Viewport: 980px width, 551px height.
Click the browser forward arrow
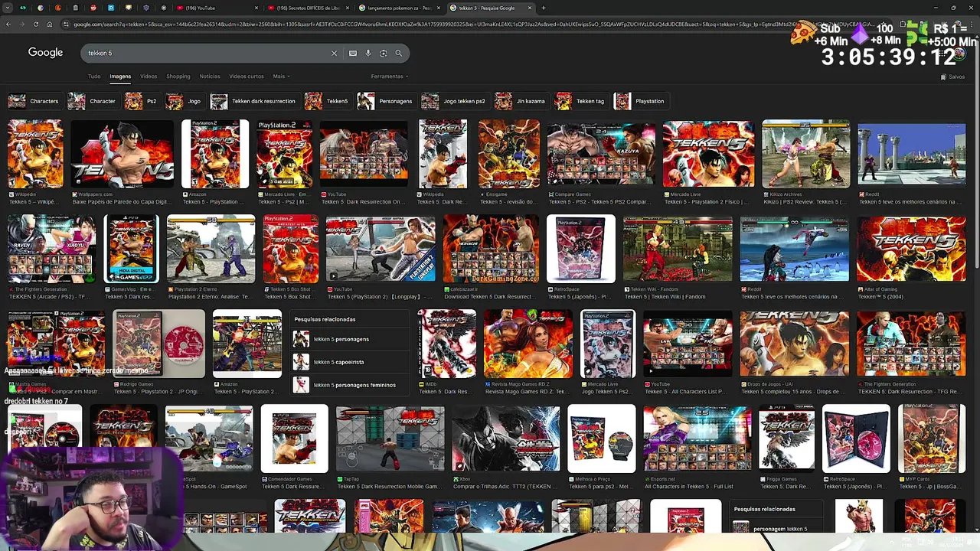click(21, 24)
